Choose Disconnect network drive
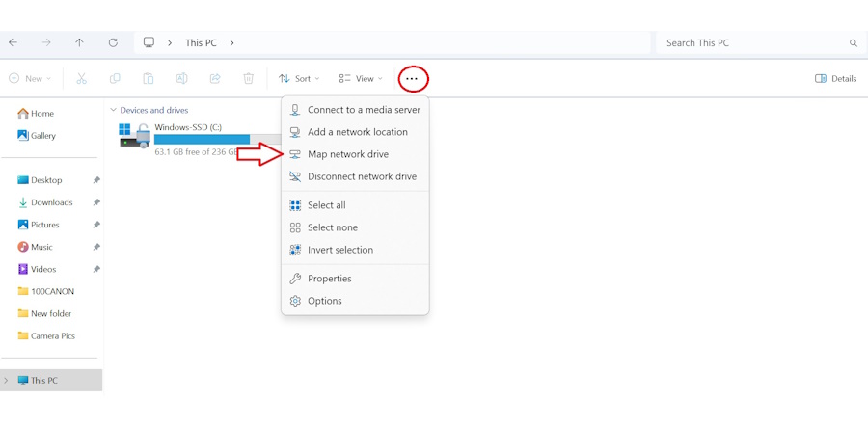Screen dimensions: 868x427 click(x=362, y=176)
